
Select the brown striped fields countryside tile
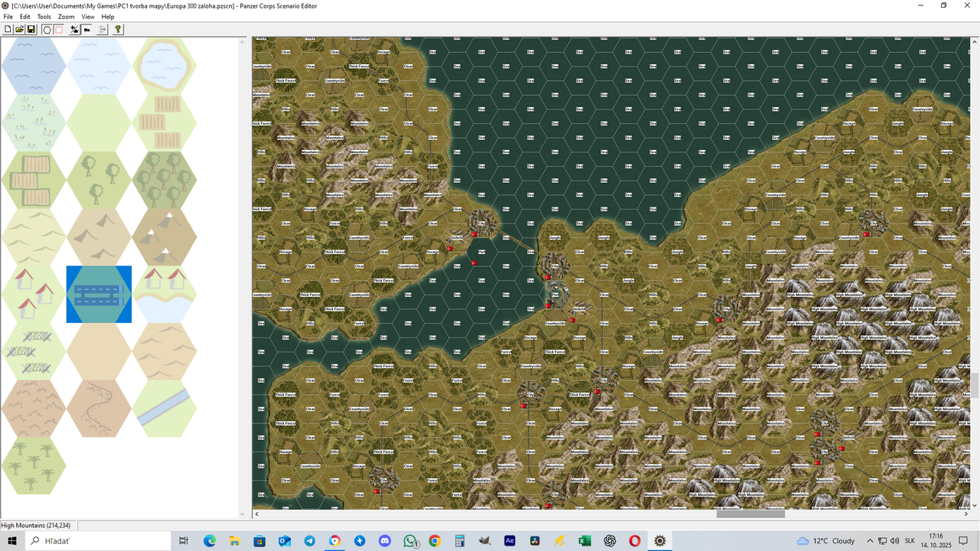pyautogui.click(x=165, y=122)
